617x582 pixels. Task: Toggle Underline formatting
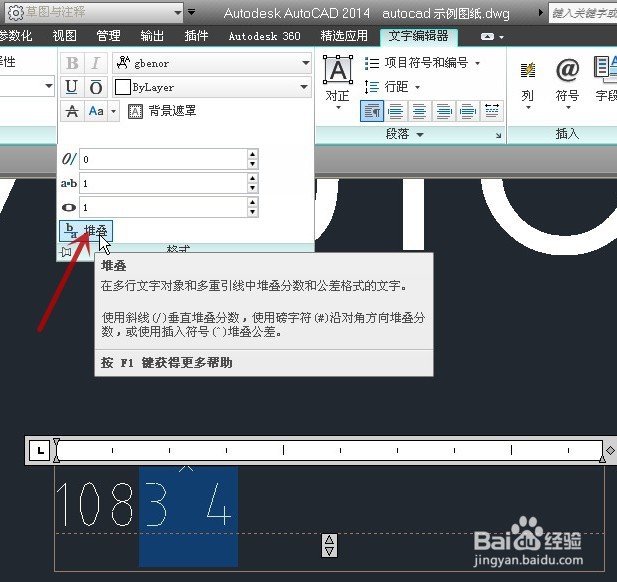point(72,87)
